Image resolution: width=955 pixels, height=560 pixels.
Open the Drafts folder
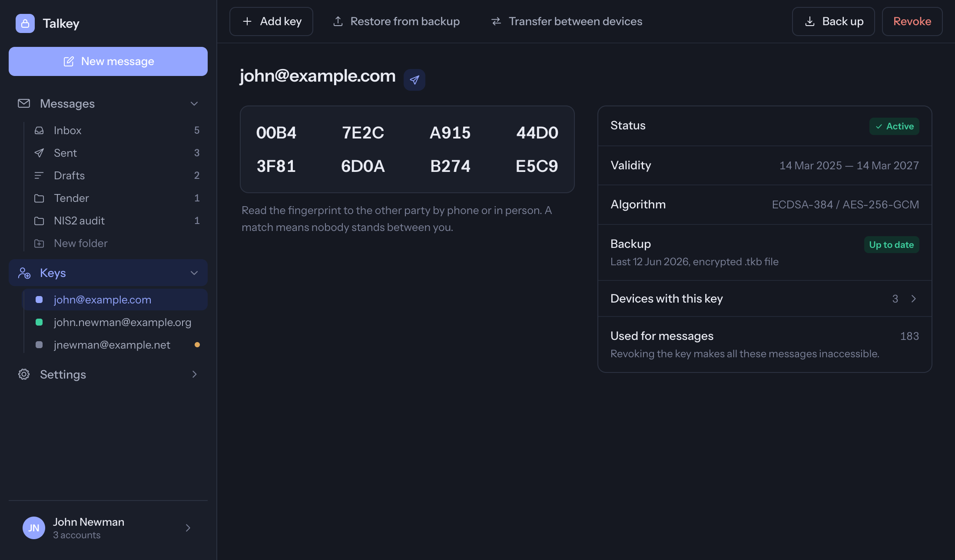(116, 175)
